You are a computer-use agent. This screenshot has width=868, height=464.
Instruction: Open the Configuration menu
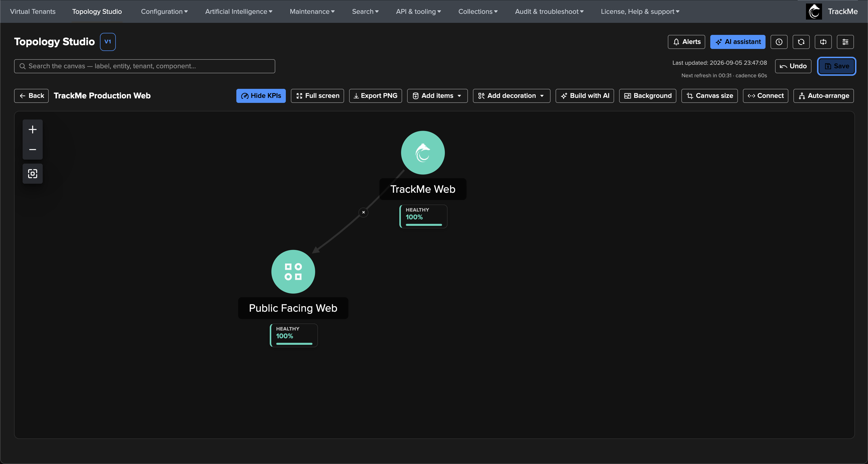pos(164,12)
